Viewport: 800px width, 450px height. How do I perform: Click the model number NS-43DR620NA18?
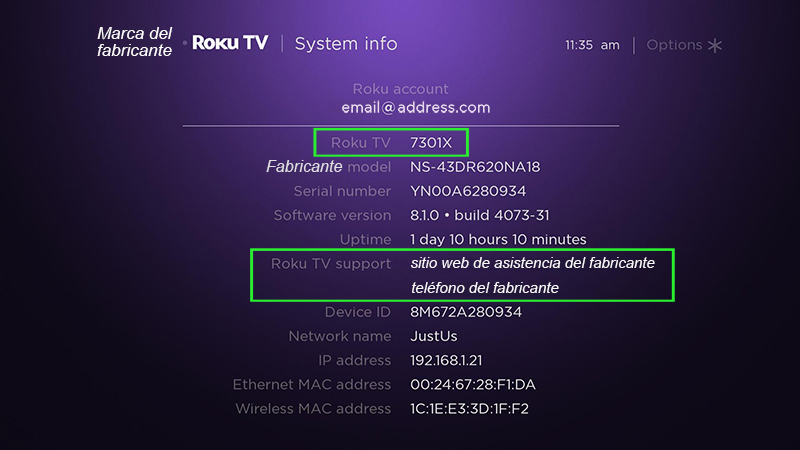[475, 167]
